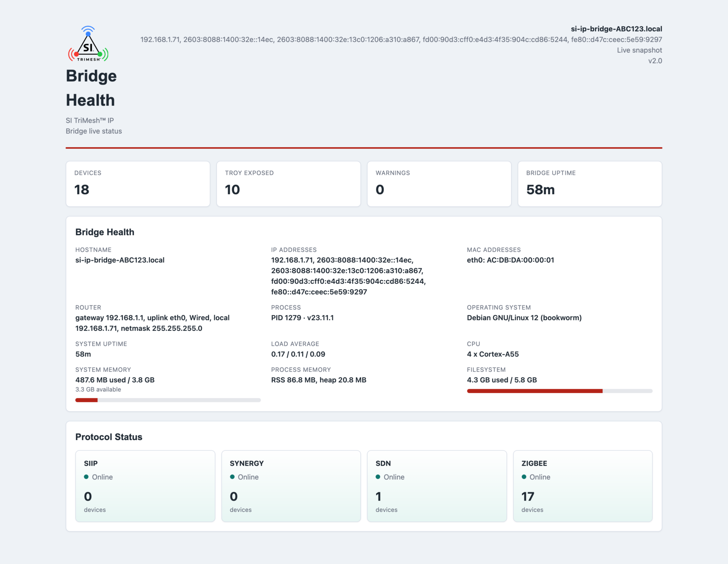This screenshot has width=728, height=564.
Task: Click the SIIP green online status dot
Action: [x=86, y=477]
